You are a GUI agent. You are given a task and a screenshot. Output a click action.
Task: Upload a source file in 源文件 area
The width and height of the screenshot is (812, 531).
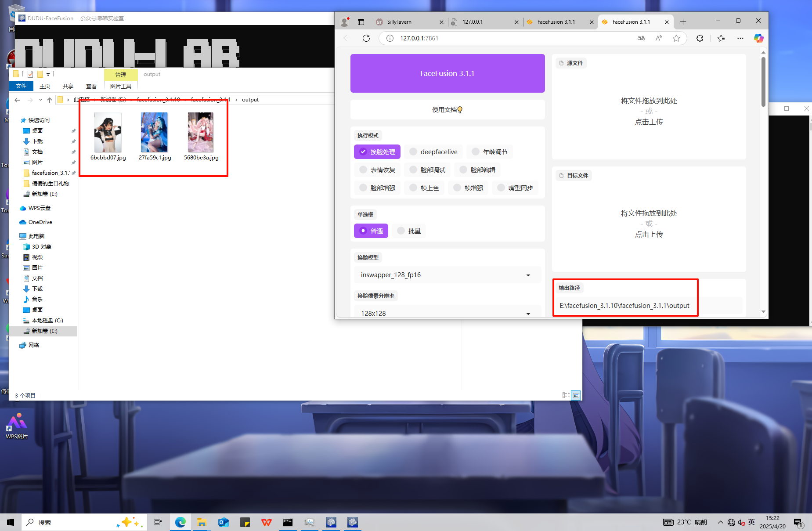pyautogui.click(x=649, y=111)
